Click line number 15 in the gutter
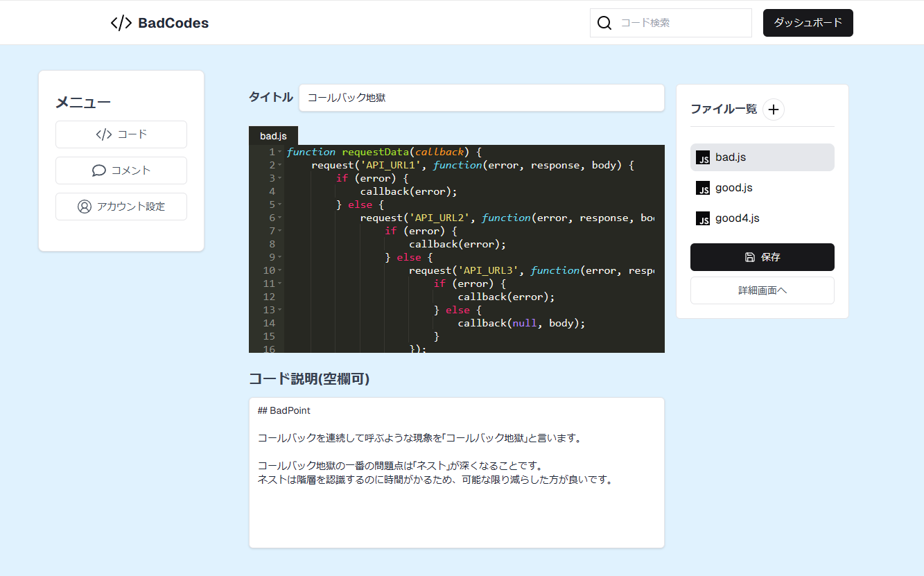Image resolution: width=924 pixels, height=576 pixels. point(269,336)
